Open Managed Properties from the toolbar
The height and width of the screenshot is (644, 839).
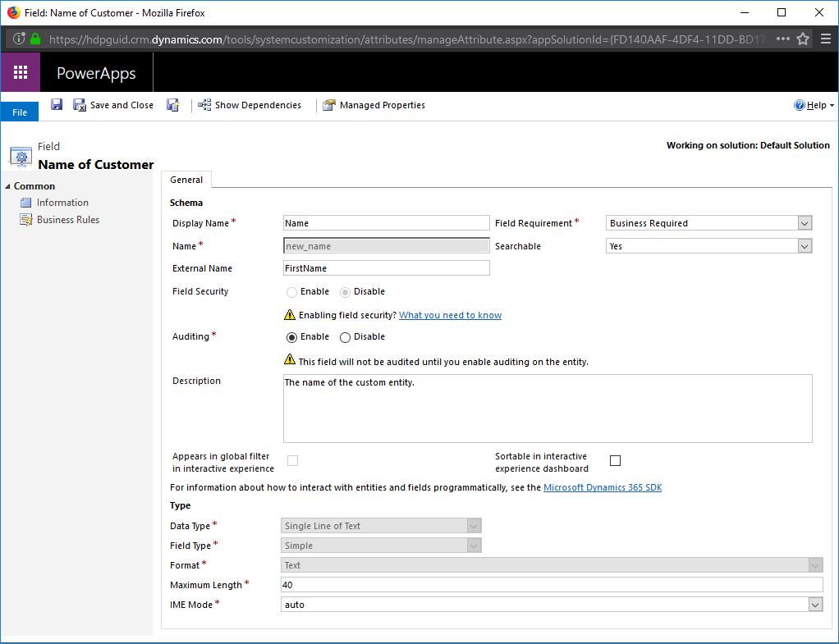point(374,105)
